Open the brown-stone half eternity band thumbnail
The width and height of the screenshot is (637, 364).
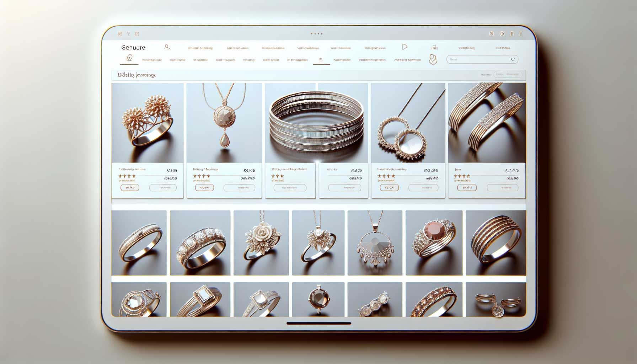(434, 299)
